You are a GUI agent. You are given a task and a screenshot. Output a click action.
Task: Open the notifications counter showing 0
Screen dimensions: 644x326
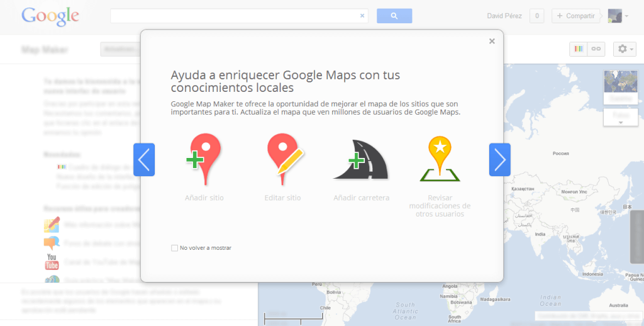(537, 16)
